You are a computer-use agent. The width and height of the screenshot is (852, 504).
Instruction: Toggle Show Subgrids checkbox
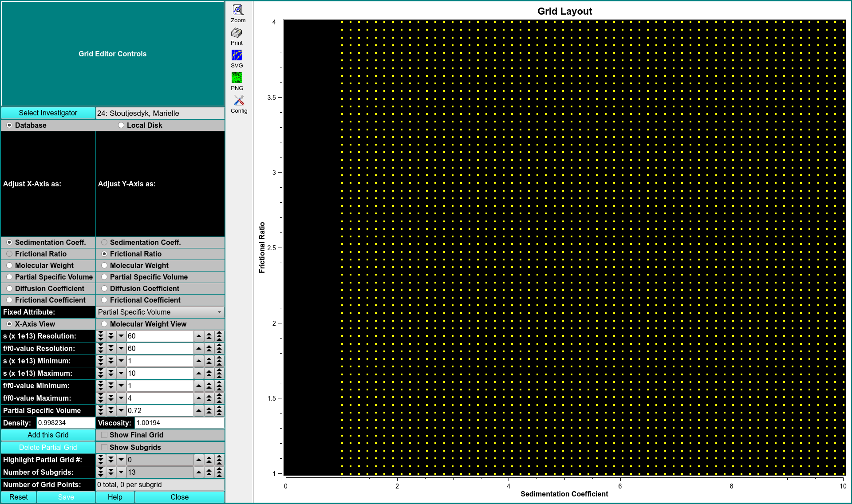pos(104,447)
